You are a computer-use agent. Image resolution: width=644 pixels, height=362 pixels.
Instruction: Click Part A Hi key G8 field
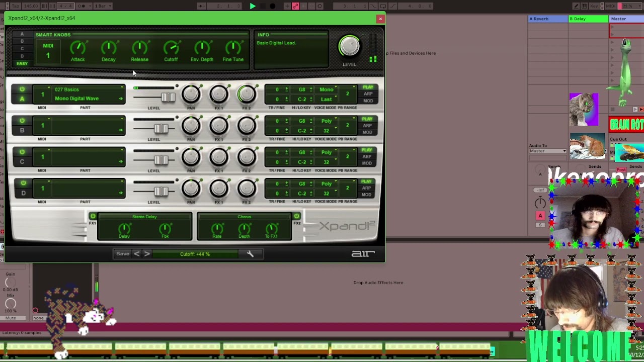tap(303, 89)
